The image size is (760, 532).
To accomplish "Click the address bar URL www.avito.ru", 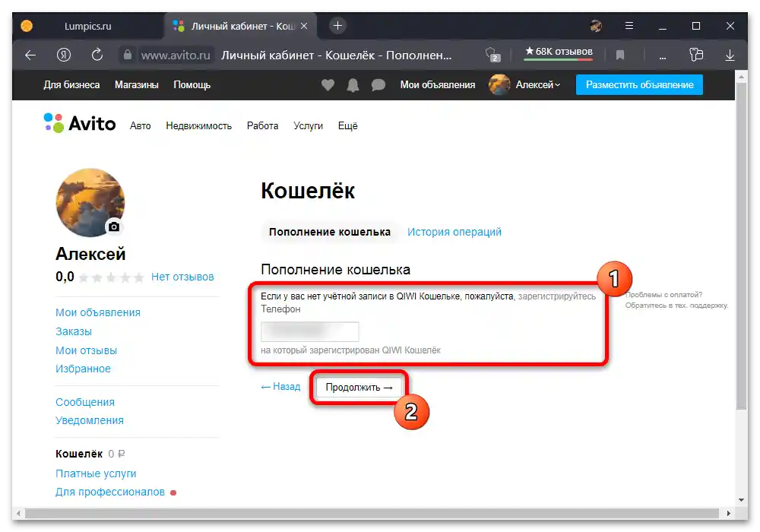I will coord(176,55).
